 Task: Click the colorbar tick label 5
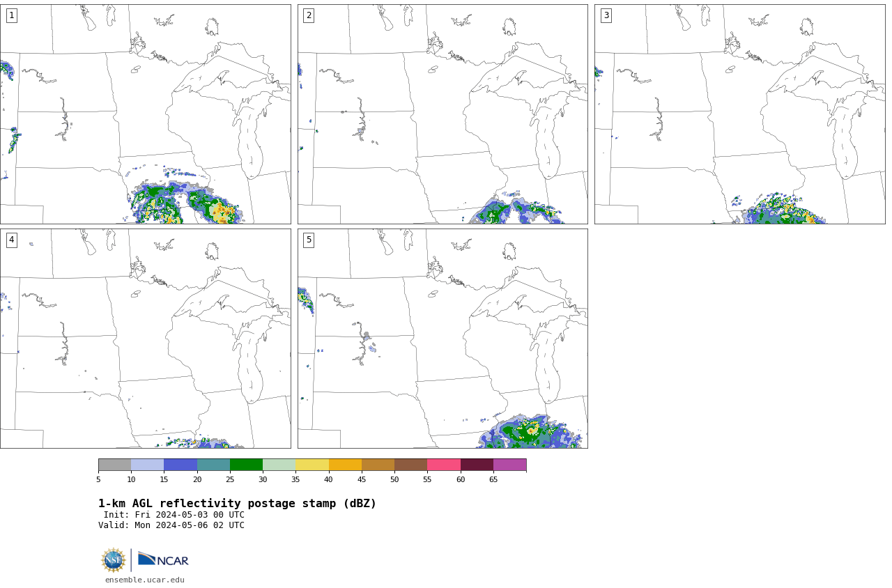tap(98, 479)
